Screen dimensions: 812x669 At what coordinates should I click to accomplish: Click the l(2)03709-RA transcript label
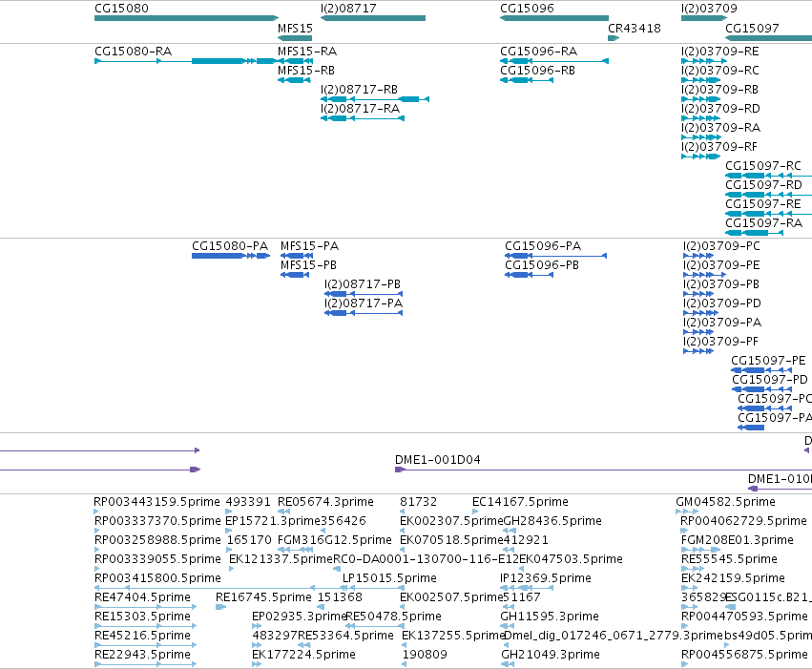coord(720,128)
